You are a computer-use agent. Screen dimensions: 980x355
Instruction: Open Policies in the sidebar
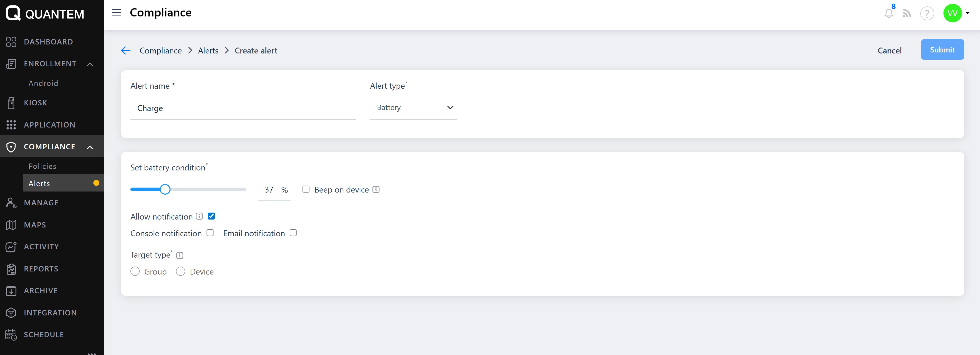click(x=42, y=166)
